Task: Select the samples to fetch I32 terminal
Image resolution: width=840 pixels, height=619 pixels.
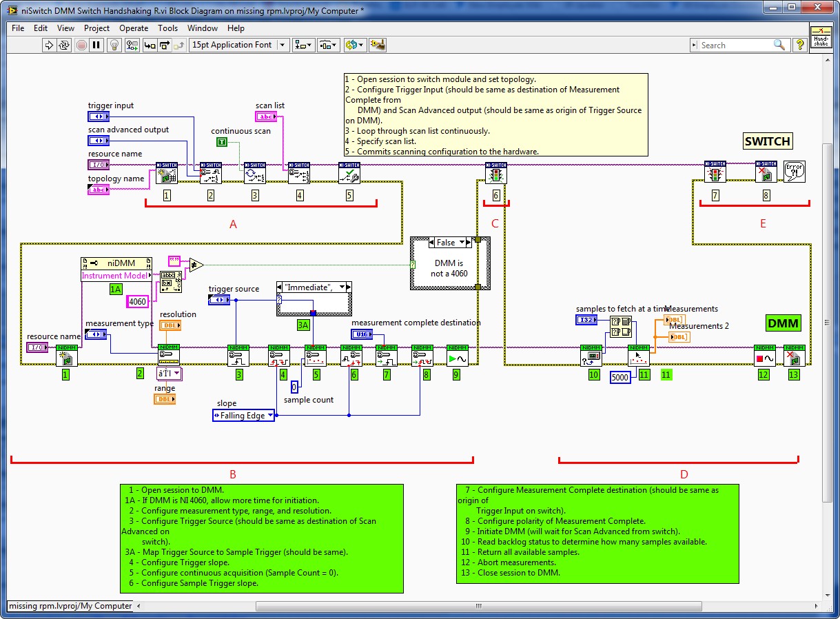Action: pyautogui.click(x=586, y=320)
